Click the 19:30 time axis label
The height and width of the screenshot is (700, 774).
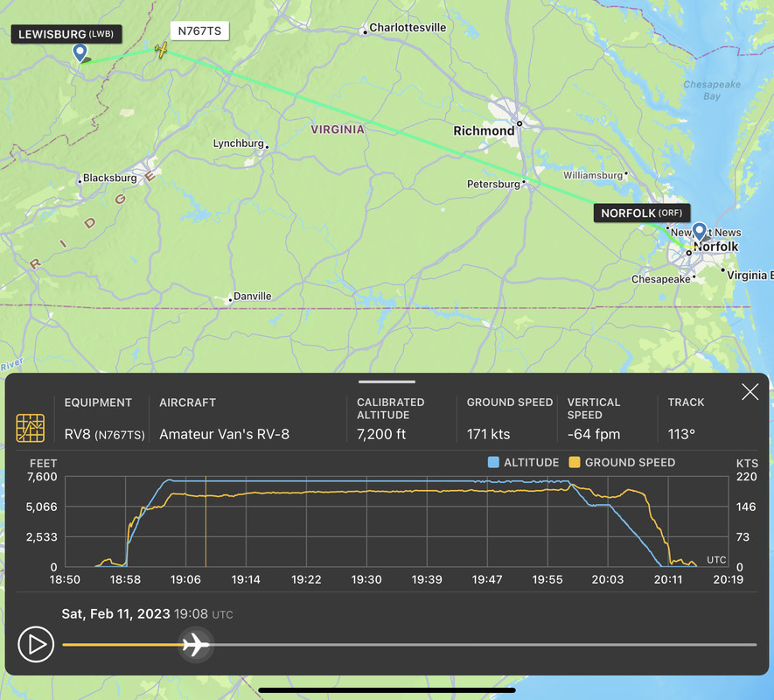click(x=366, y=579)
